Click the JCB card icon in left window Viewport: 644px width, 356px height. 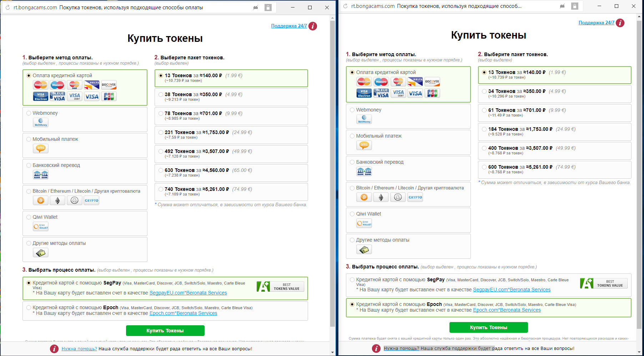(109, 97)
